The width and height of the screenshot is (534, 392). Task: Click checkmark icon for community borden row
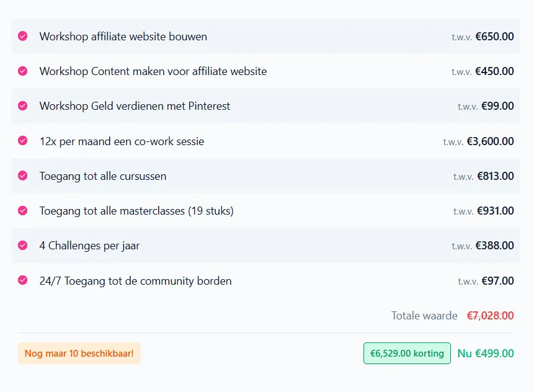coord(23,280)
